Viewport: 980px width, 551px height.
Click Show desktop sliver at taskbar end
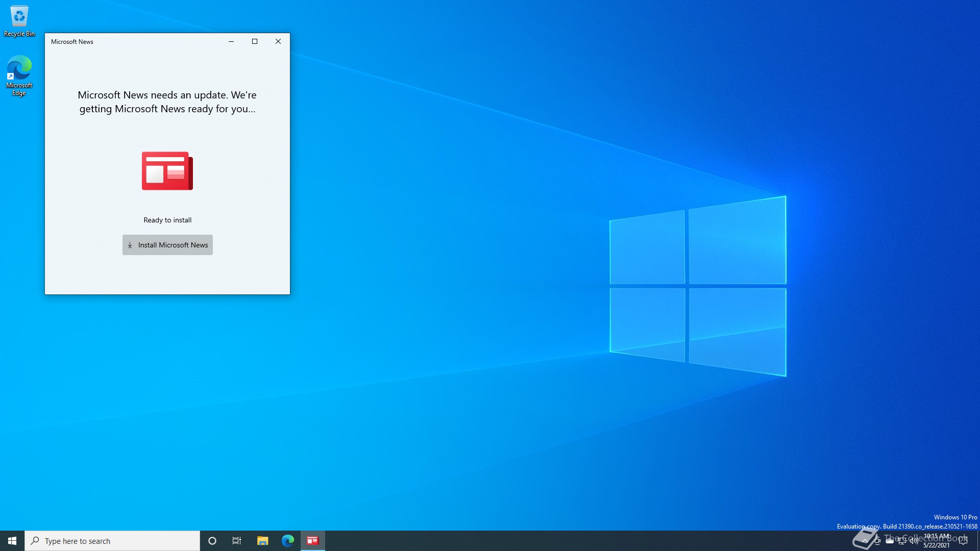(978, 541)
